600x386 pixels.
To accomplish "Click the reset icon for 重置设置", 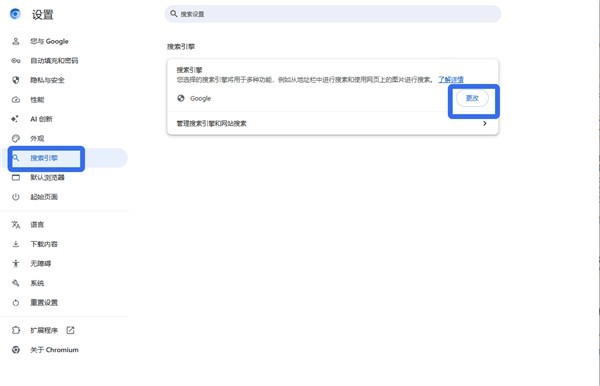I will (x=16, y=303).
